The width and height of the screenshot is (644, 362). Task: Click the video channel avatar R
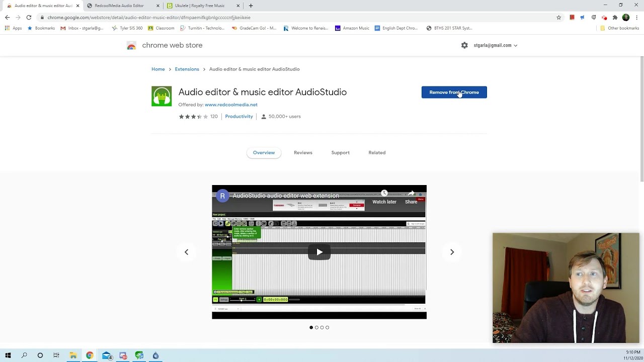(x=222, y=196)
